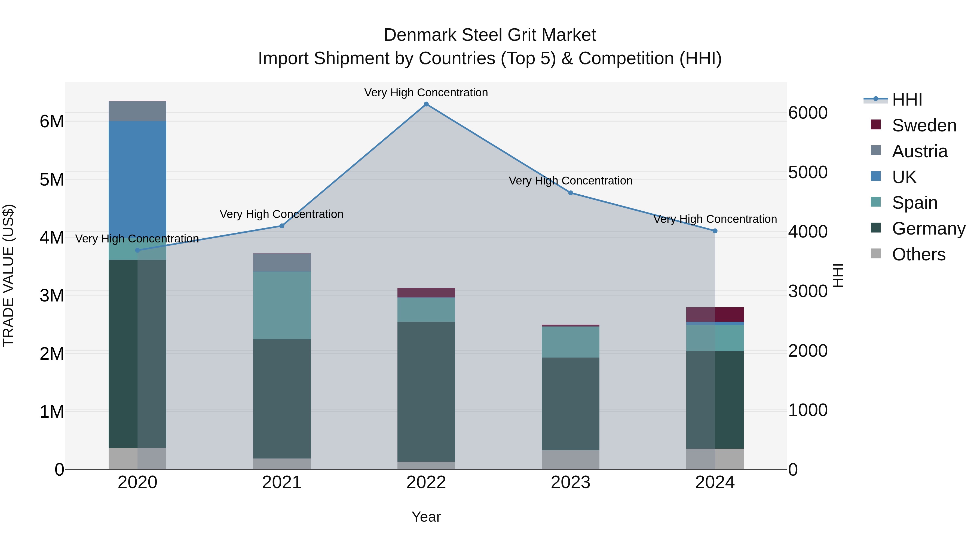Click the HHI data point for 2021

[282, 226]
